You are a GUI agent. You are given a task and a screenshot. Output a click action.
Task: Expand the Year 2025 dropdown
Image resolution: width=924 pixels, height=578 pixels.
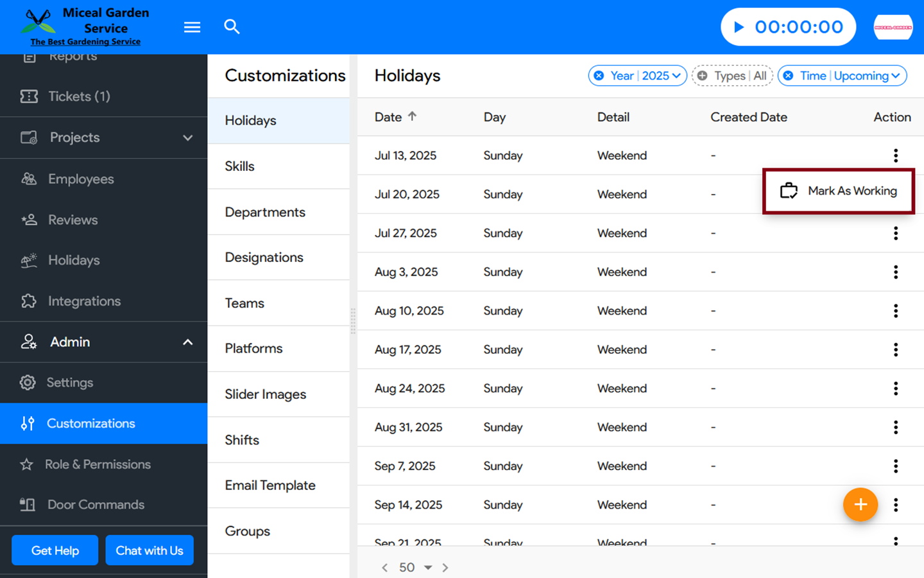click(x=676, y=76)
